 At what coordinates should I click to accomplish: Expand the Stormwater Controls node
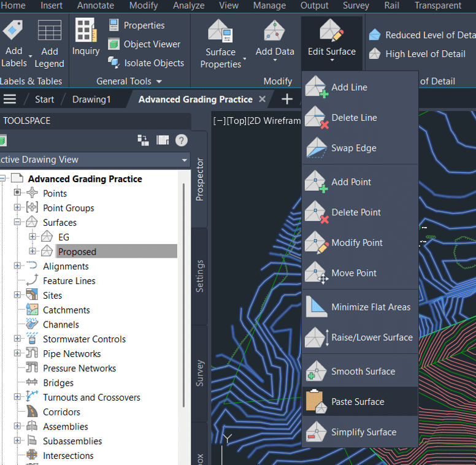pos(17,339)
